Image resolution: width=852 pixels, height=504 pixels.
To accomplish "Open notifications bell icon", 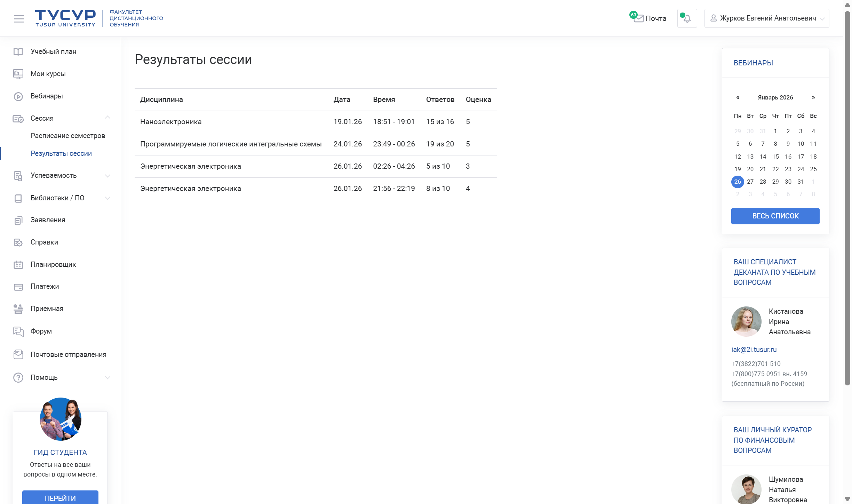I will (x=687, y=18).
